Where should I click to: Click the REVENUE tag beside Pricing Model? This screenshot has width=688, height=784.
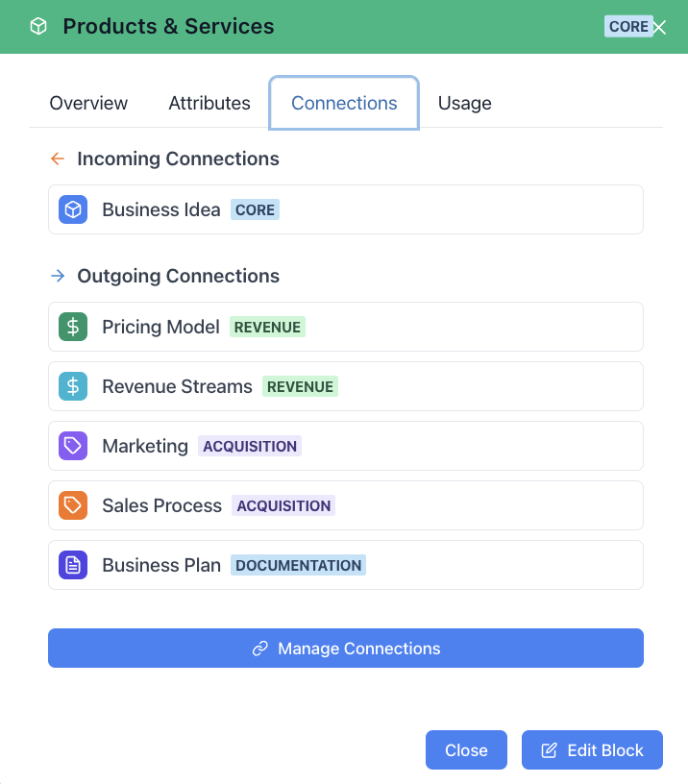point(267,327)
